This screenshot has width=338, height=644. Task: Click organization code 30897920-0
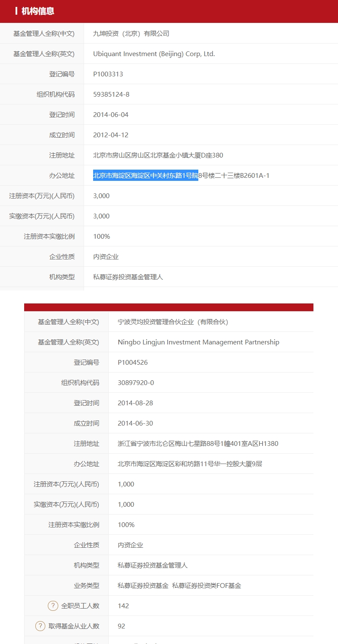(136, 382)
